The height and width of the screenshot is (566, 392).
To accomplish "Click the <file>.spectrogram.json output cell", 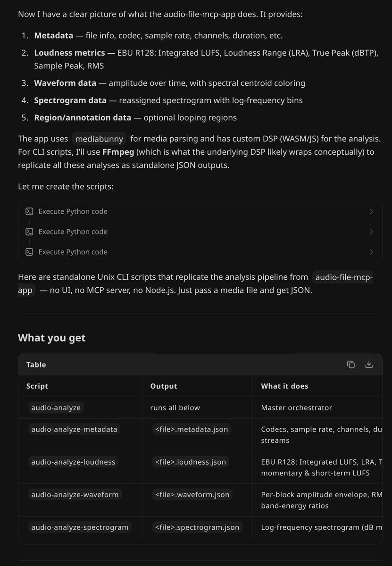I will click(197, 527).
